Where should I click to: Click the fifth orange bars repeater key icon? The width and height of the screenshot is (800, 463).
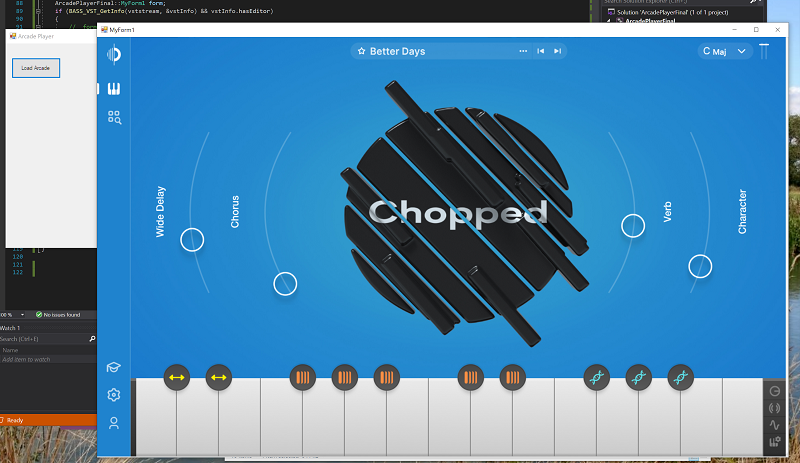[x=513, y=378]
